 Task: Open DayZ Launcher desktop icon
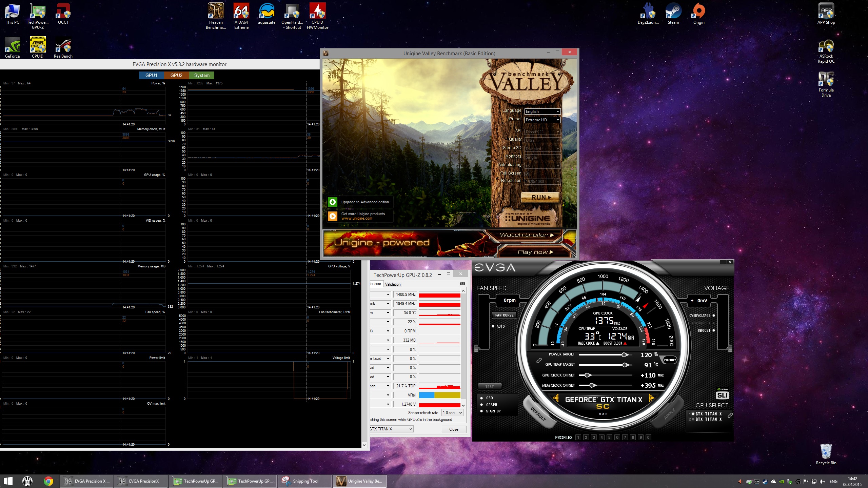coord(648,14)
